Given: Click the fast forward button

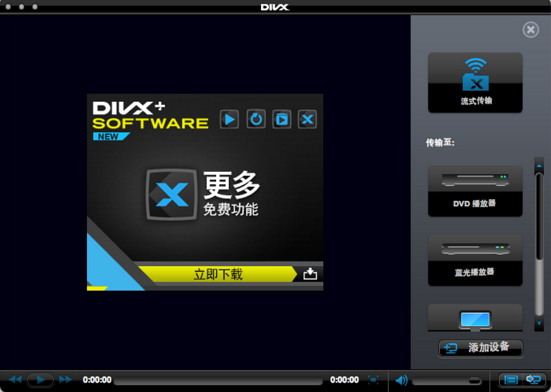Looking at the screenshot, I should tap(65, 380).
